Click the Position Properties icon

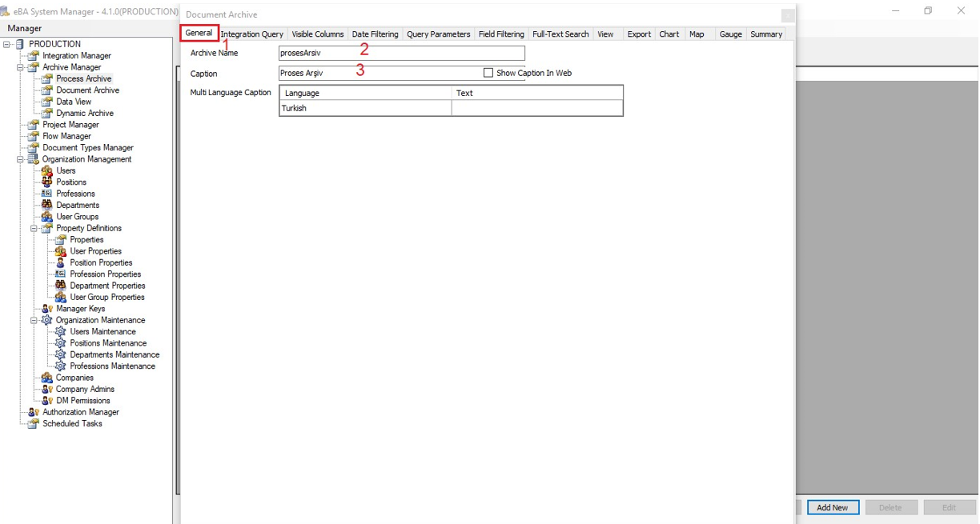coord(61,262)
